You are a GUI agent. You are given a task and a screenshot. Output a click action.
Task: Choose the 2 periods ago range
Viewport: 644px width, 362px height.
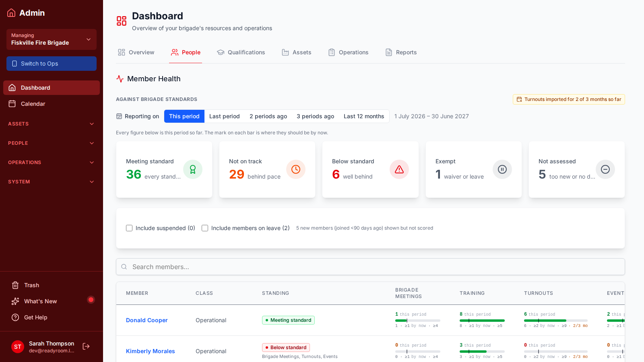[268, 116]
